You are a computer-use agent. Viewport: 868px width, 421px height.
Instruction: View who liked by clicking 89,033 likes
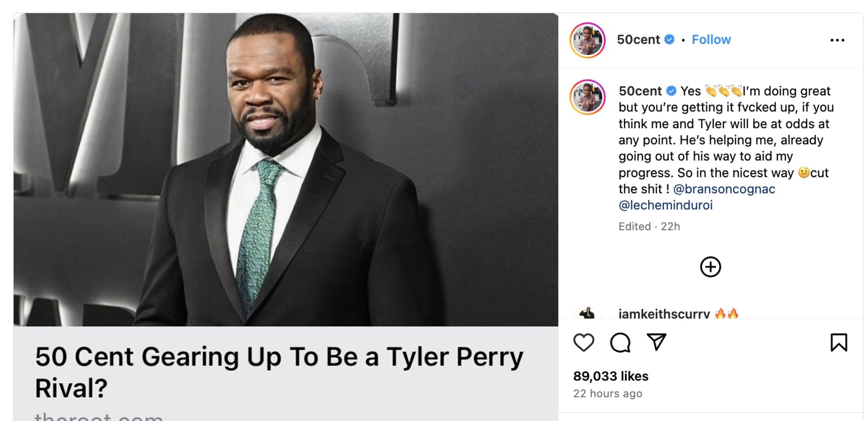pyautogui.click(x=610, y=376)
